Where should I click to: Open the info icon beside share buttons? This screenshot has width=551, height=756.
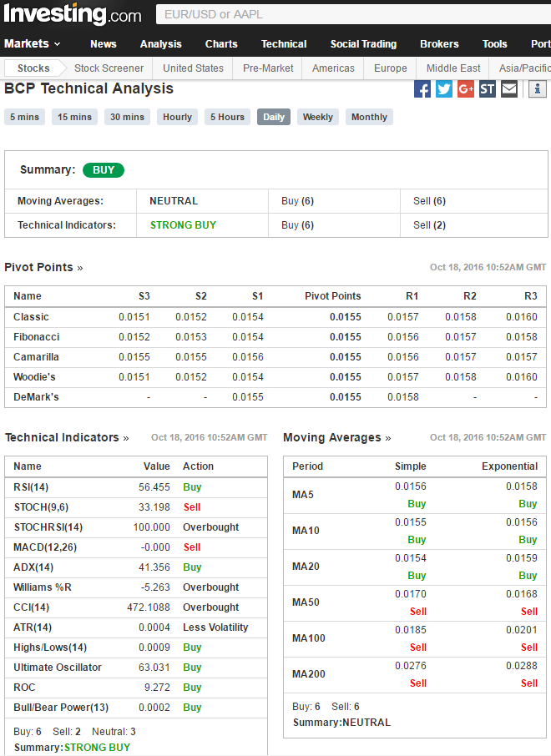[537, 88]
